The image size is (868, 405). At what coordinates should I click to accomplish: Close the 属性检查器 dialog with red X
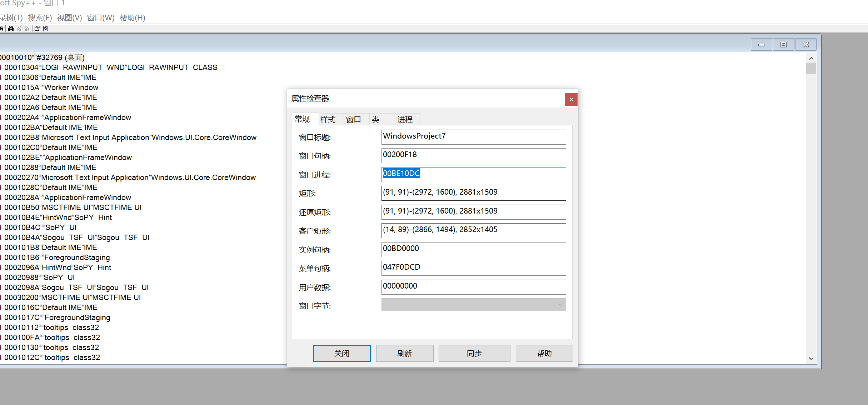(x=571, y=99)
